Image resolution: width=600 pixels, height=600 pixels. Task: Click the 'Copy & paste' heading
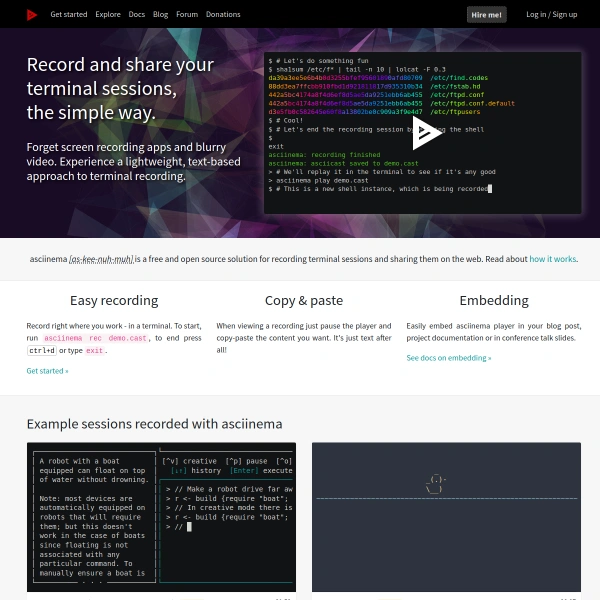(x=304, y=301)
